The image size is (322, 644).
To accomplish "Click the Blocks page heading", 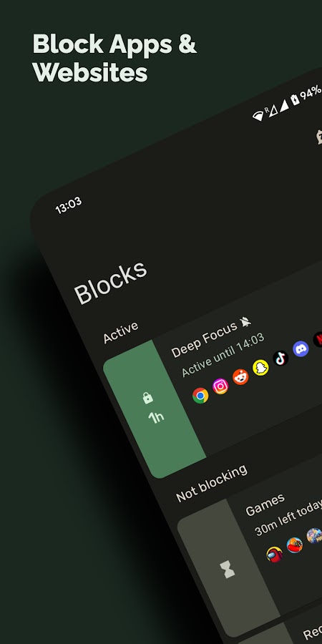I will coord(110,282).
